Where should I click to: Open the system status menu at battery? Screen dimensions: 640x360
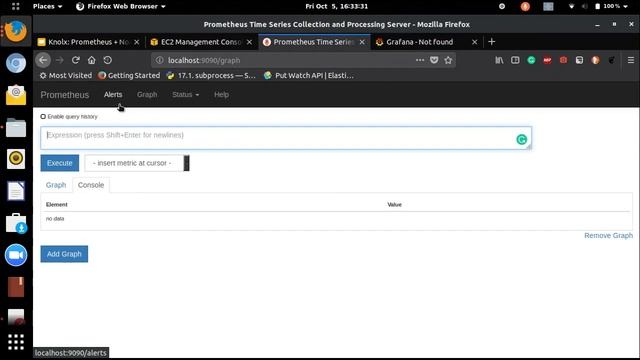pos(611,6)
